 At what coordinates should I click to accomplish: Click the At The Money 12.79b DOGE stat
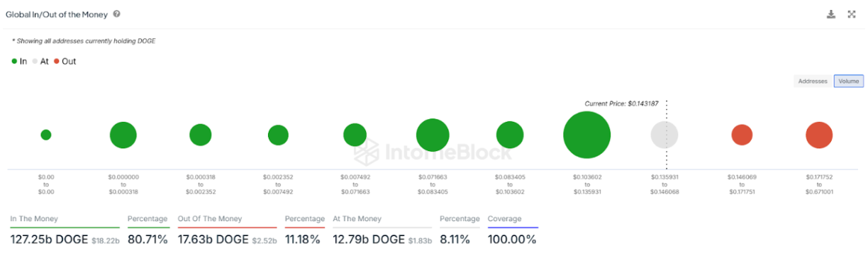pos(382,240)
